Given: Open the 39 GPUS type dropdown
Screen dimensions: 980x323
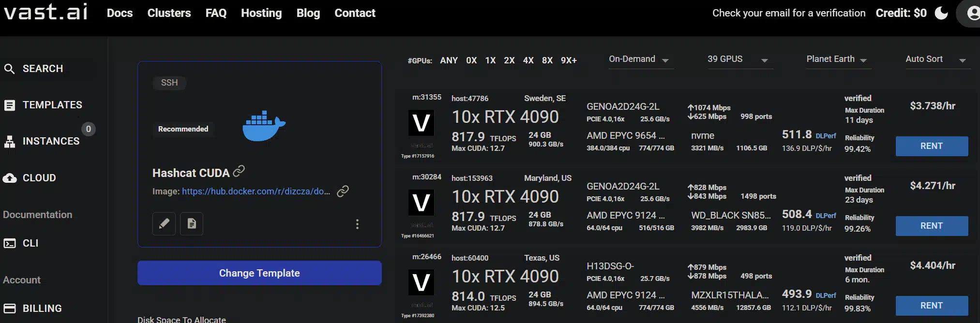Looking at the screenshot, I should click(x=740, y=59).
